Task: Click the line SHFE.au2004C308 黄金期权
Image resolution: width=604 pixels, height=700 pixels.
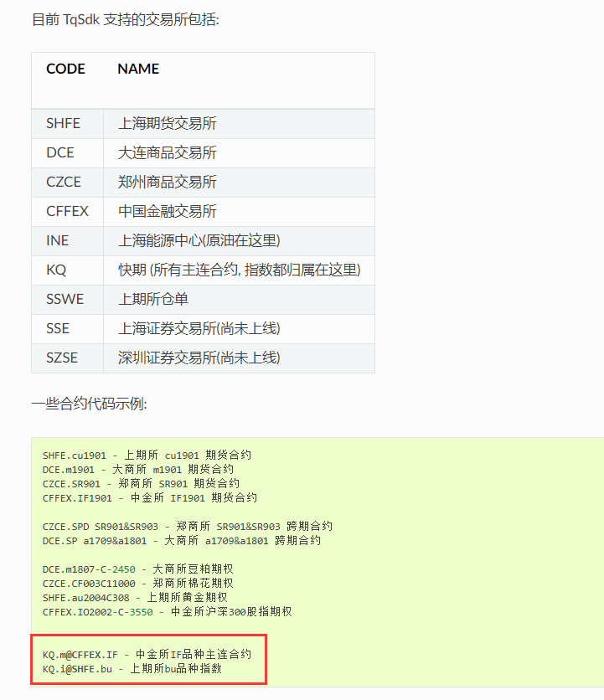Action: click(135, 598)
